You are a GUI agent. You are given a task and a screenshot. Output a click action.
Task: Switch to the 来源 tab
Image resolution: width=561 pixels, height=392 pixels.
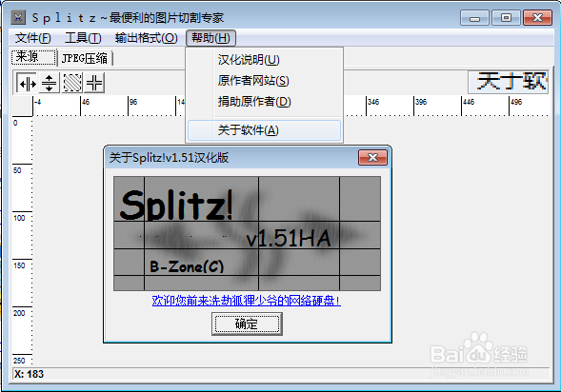point(34,57)
